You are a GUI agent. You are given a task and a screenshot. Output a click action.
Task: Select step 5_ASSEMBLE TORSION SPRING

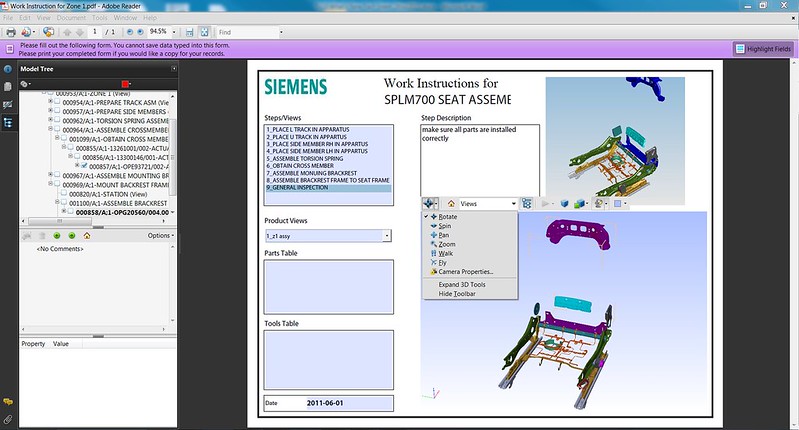coord(328,158)
